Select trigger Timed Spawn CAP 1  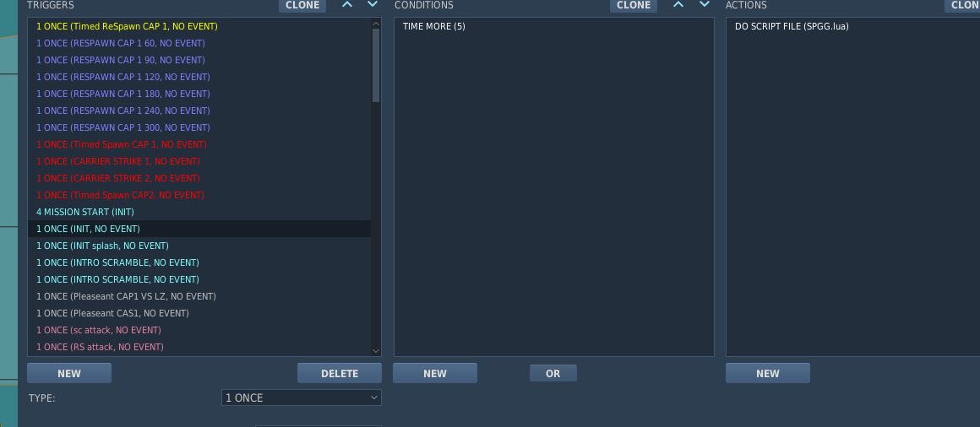[199, 144]
